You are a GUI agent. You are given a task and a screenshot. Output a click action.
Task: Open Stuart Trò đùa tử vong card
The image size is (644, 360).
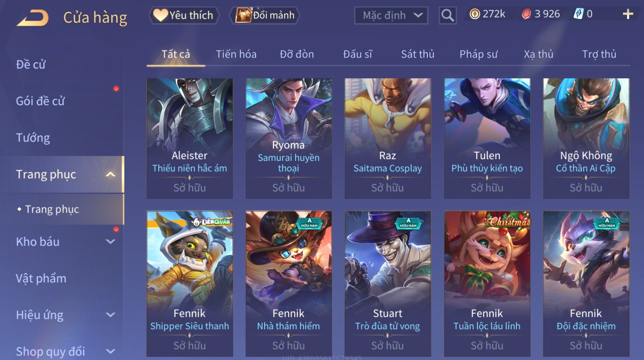coord(388,283)
